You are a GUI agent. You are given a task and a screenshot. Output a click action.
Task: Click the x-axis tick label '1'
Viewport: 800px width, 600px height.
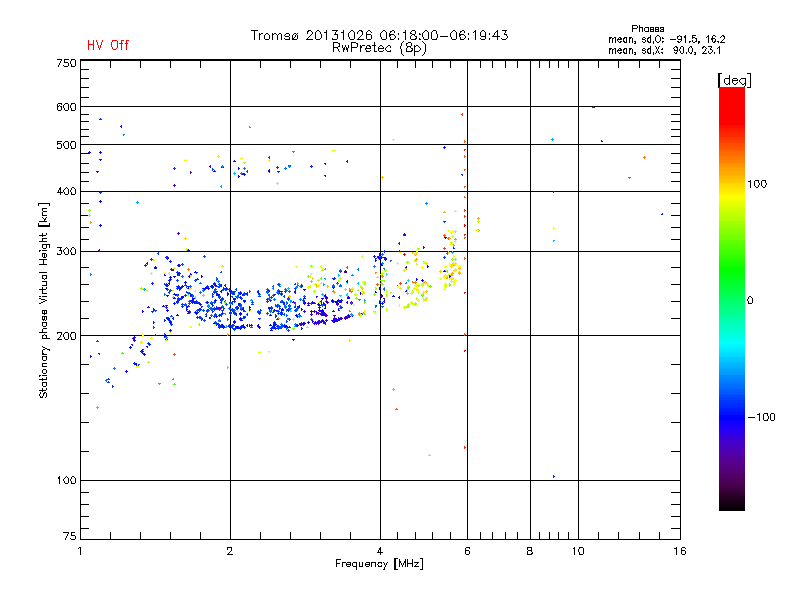click(80, 551)
